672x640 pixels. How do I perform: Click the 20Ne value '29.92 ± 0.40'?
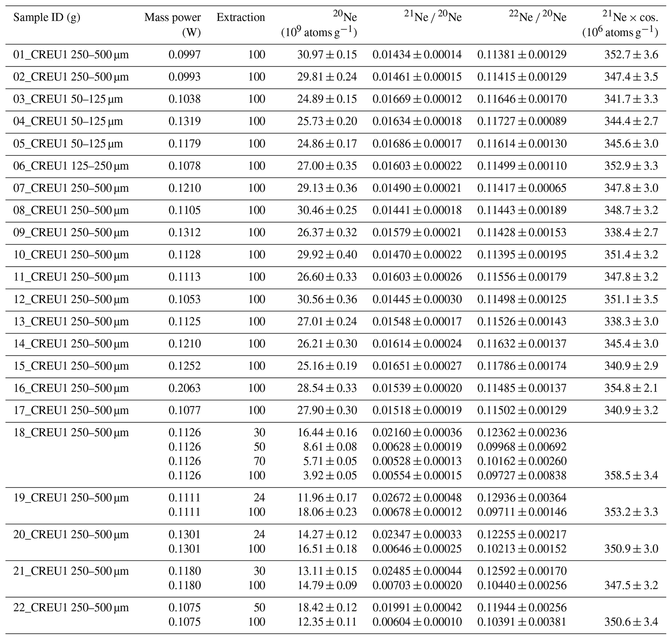[327, 255]
